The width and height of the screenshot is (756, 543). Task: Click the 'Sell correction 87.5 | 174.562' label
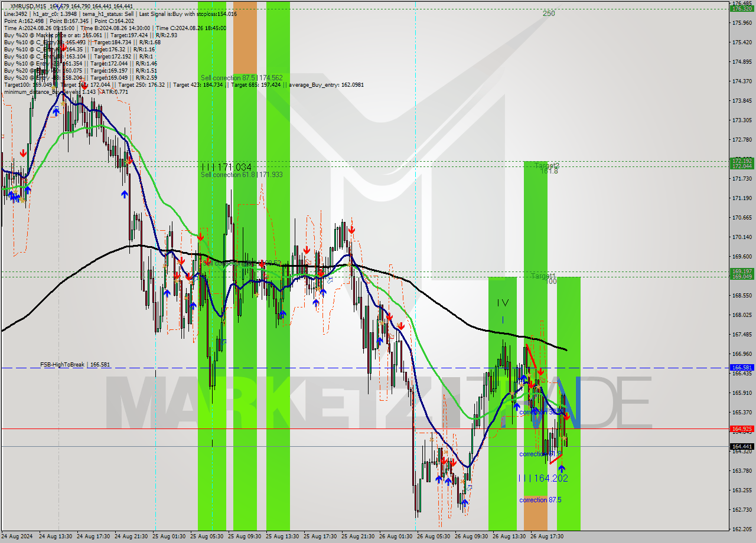click(x=242, y=78)
